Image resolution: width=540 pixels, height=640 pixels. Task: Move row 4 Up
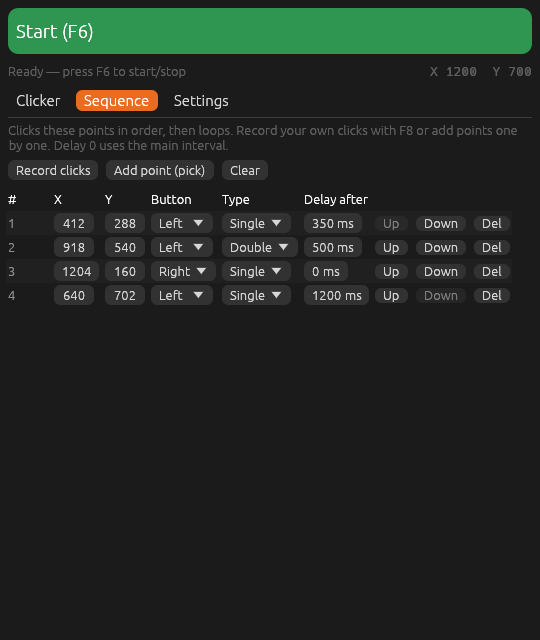click(391, 296)
